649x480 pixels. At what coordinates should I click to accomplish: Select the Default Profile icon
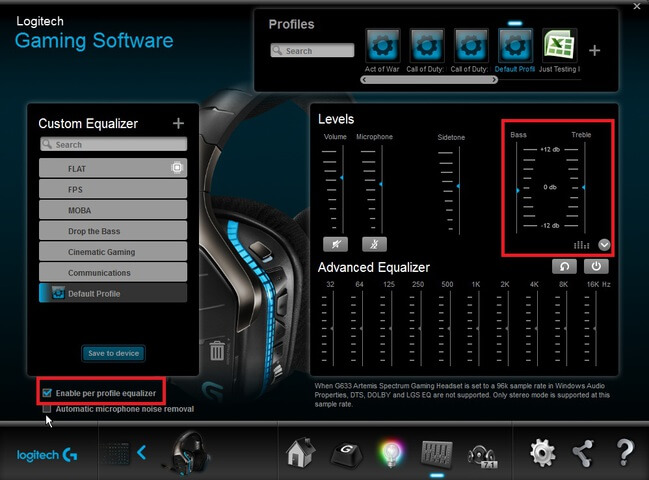515,50
